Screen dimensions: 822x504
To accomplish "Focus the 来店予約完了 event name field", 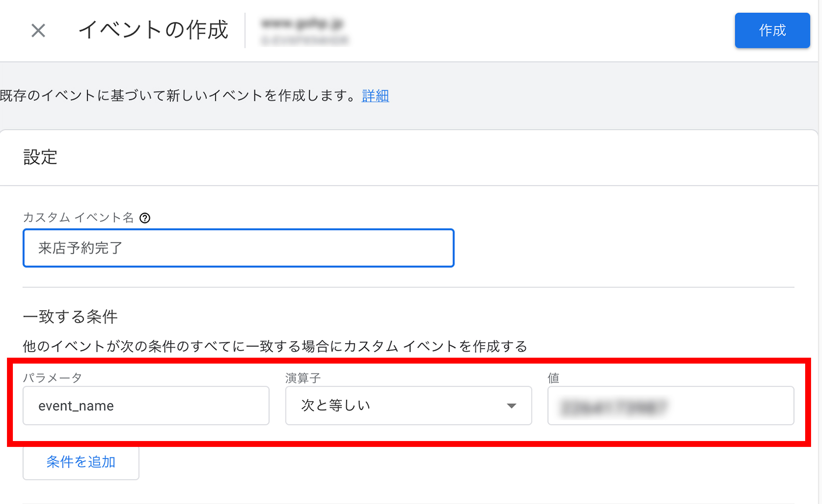I will tap(238, 248).
